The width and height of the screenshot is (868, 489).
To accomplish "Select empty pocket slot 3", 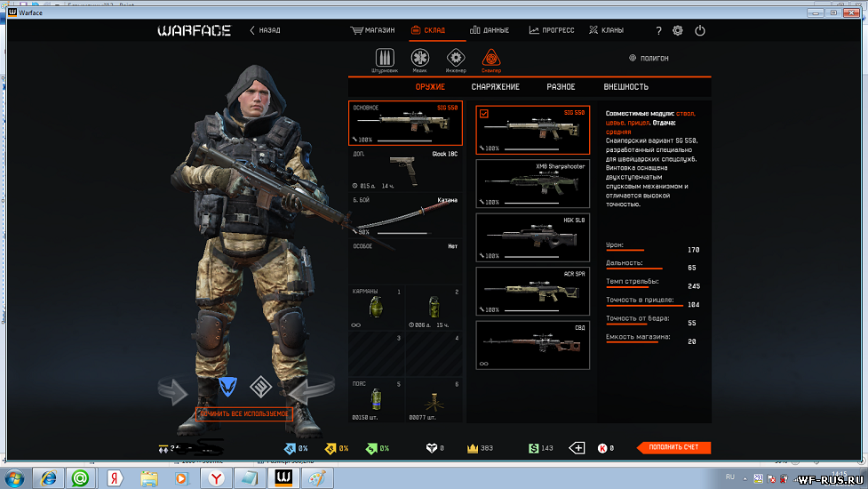I will pos(376,355).
